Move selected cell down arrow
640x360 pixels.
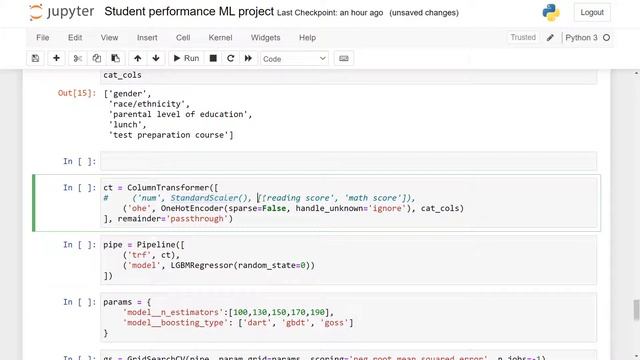(x=156, y=58)
